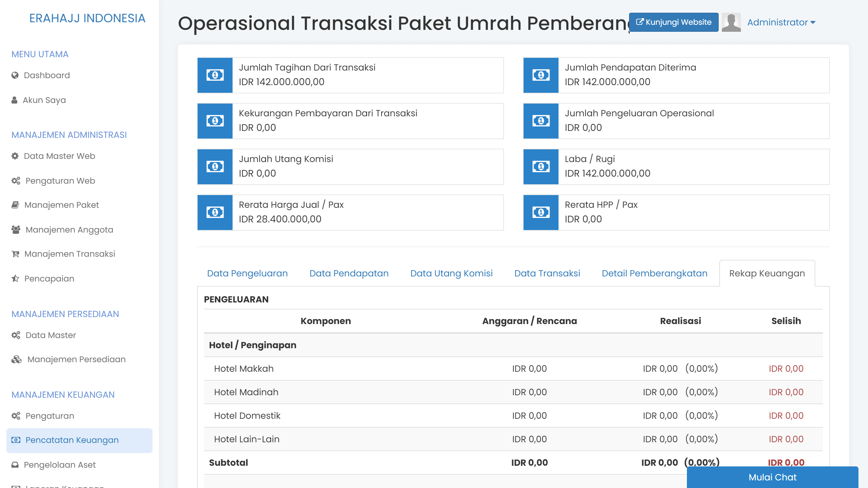The width and height of the screenshot is (868, 488).
Task: Click the Manajemen Paket book icon
Action: click(x=15, y=205)
